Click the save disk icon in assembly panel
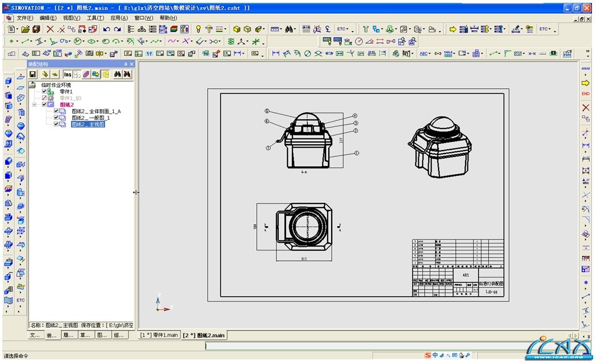596x364 pixels. pos(33,74)
